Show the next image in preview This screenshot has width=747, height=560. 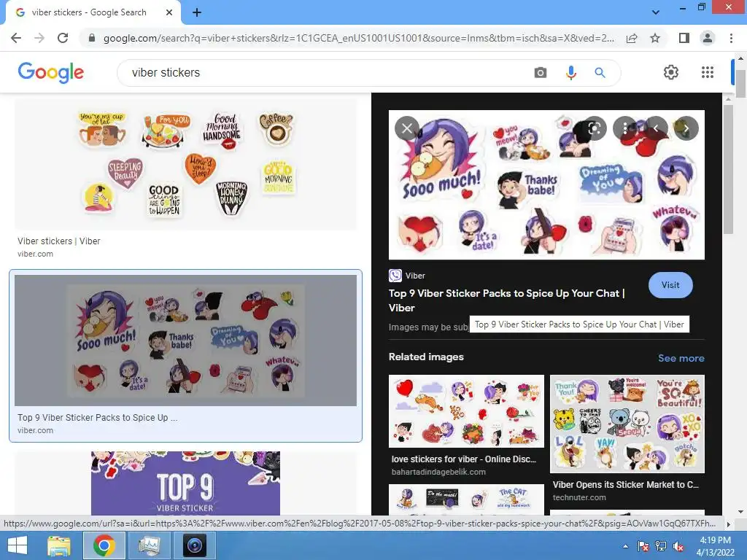(x=686, y=128)
